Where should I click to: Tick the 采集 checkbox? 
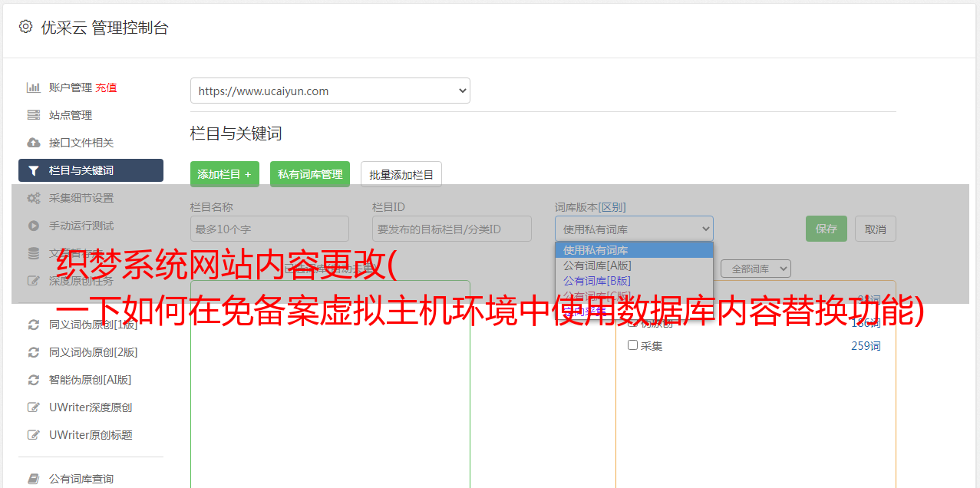(633, 345)
